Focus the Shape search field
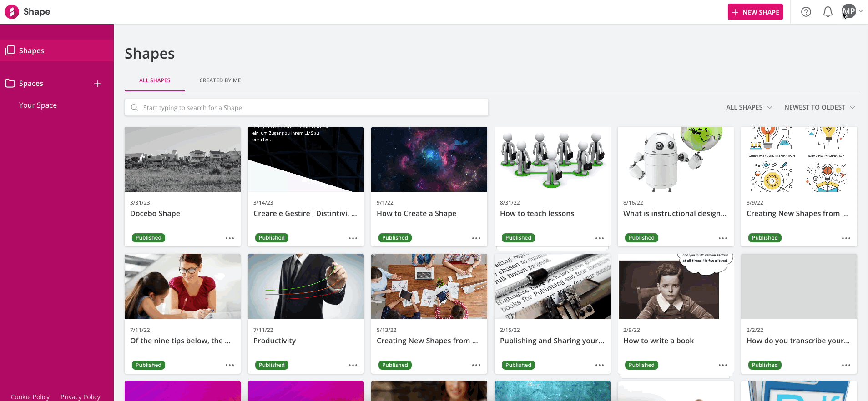Viewport: 868px width, 401px height. (307, 108)
